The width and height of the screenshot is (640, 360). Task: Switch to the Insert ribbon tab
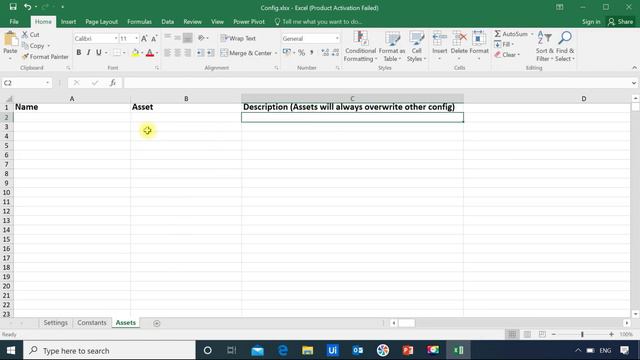(68, 22)
